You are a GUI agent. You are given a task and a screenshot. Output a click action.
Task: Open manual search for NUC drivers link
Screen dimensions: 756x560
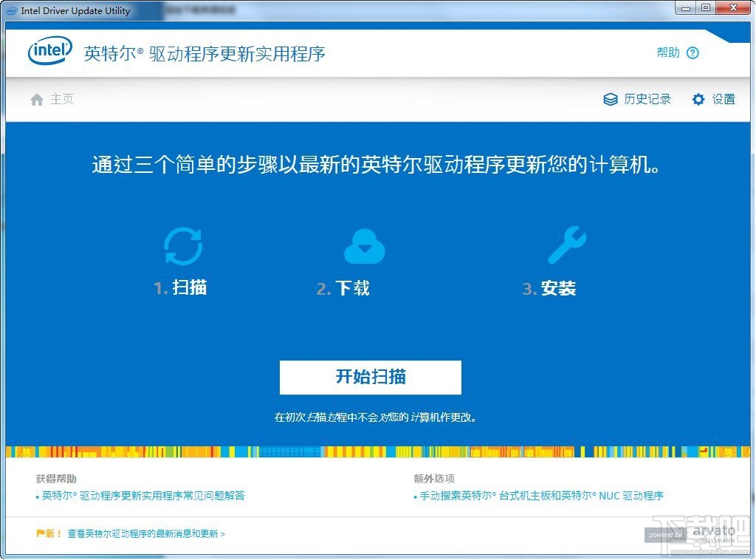541,496
